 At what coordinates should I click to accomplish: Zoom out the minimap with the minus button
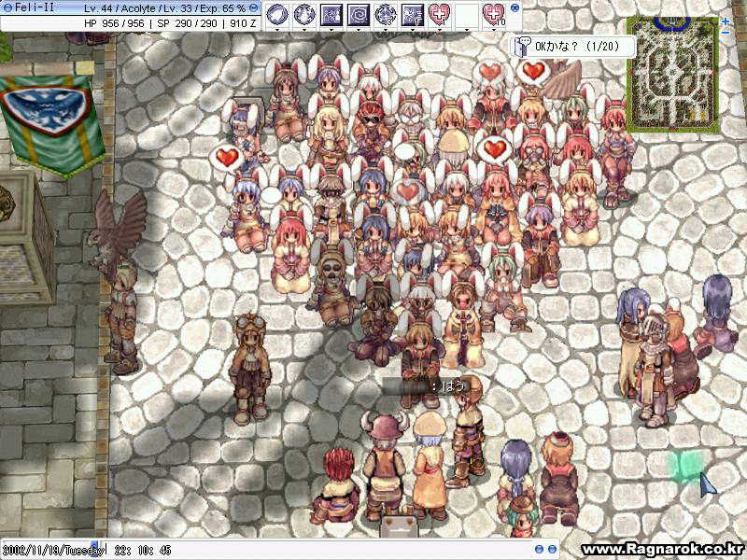[726, 34]
